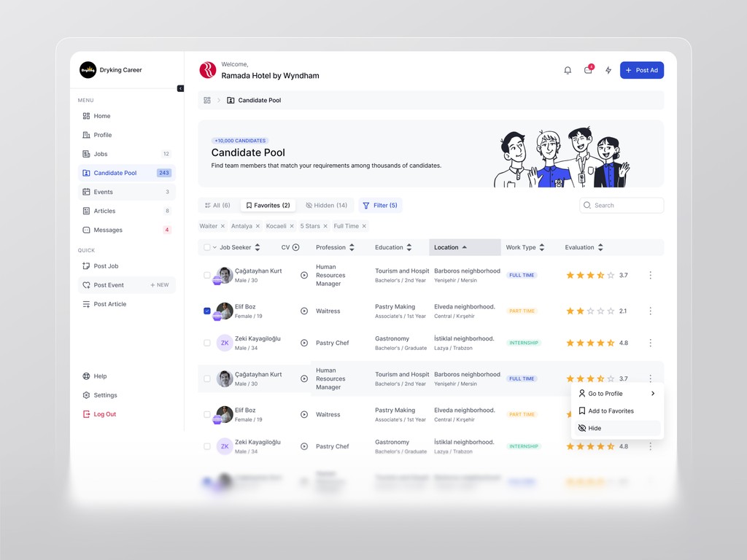This screenshot has width=747, height=560.
Task: Open the notifications bell icon
Action: coord(568,70)
